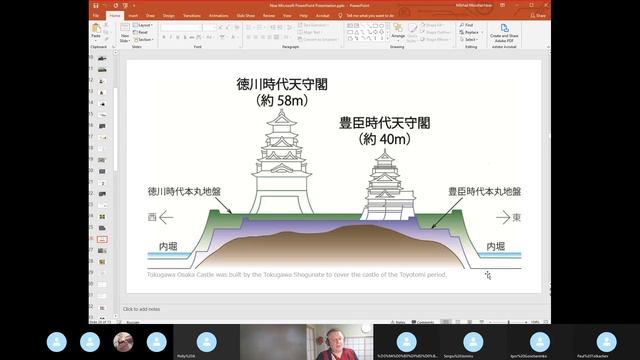Click Shape Fill option

coord(434,25)
